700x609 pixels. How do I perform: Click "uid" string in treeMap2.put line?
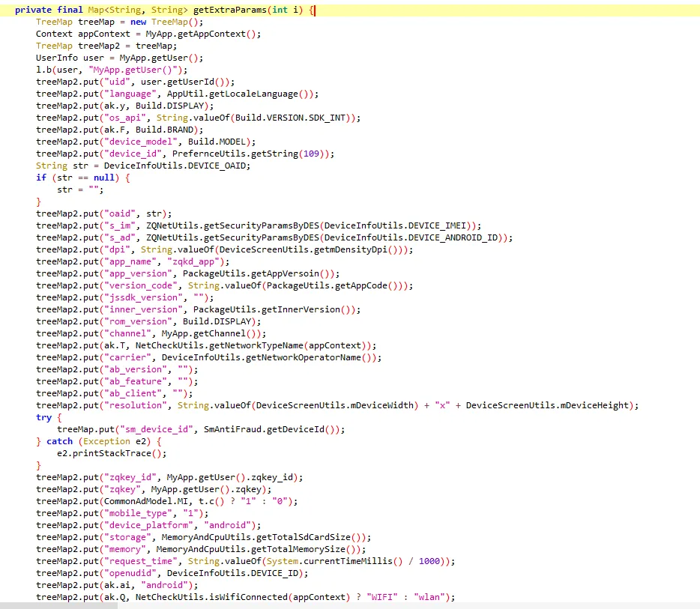point(117,82)
